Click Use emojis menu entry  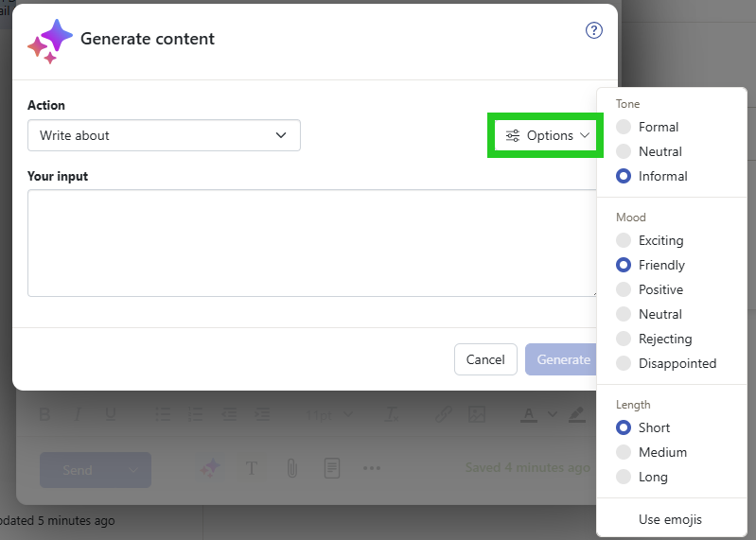click(x=670, y=519)
